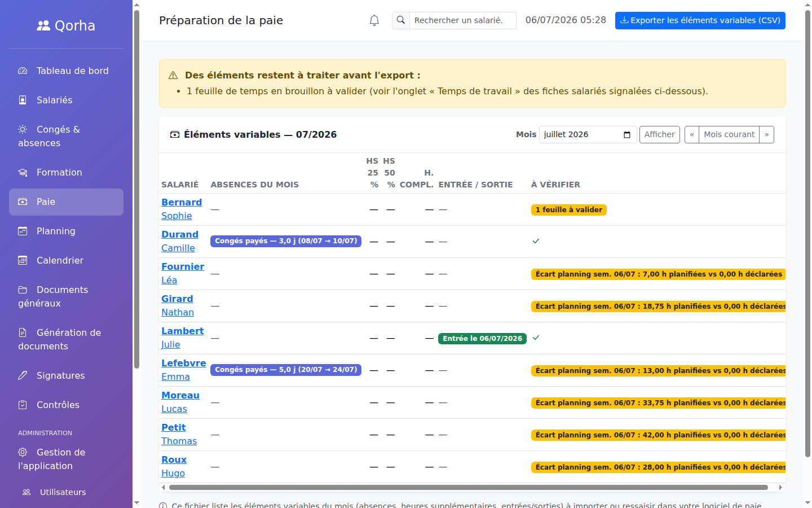812x508 pixels.
Task: Open the Salariés section
Action: click(66, 100)
